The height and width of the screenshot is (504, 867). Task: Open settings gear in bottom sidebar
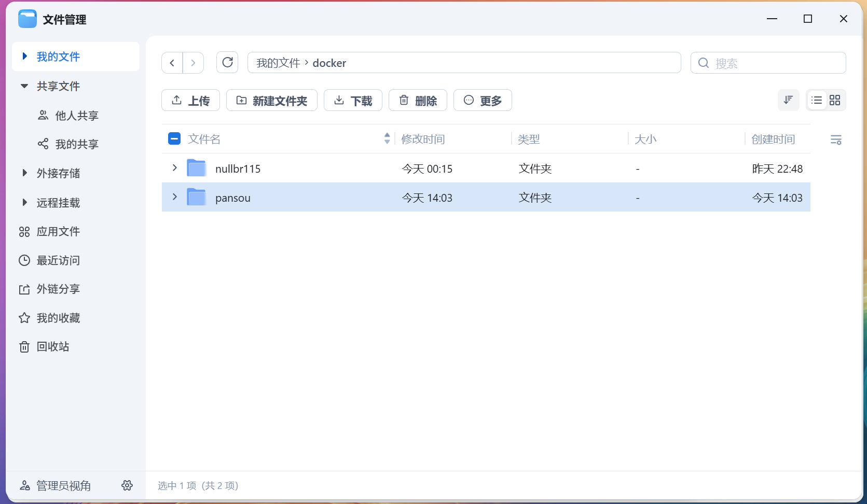click(127, 485)
